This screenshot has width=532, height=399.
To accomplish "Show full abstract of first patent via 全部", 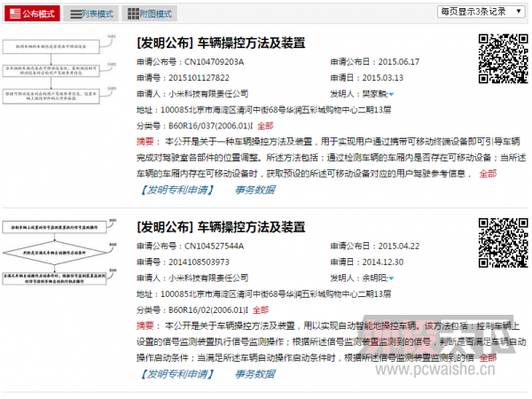I will [x=488, y=174].
